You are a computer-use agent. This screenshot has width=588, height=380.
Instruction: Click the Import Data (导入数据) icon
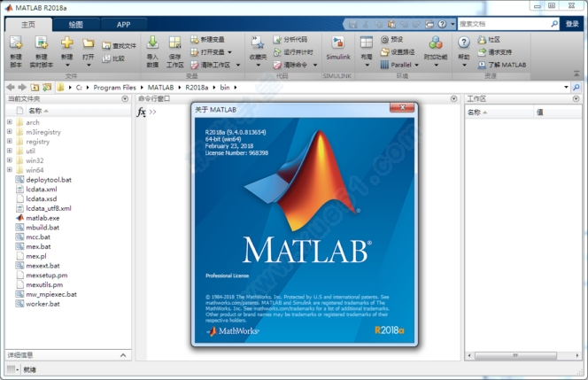click(152, 43)
